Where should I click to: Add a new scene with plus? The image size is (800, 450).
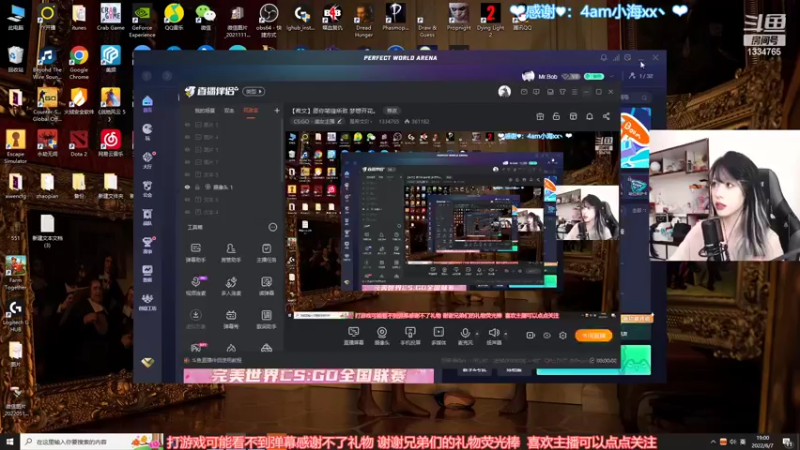(277, 110)
